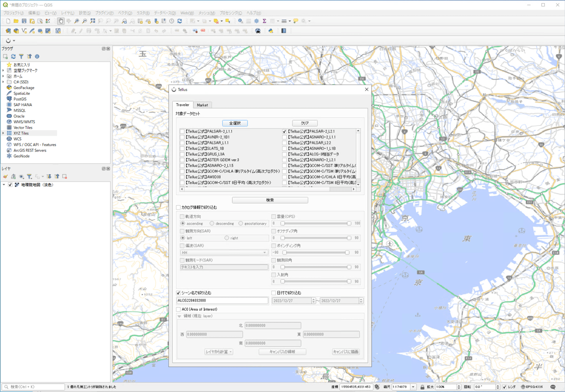Click the Zoom In magnifier tool
Image resolution: width=565 pixels, height=392 pixels.
(x=77, y=21)
